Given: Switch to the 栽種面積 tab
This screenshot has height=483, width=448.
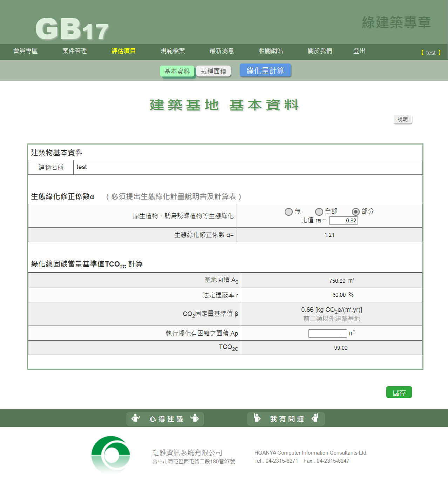Looking at the screenshot, I should [x=213, y=71].
